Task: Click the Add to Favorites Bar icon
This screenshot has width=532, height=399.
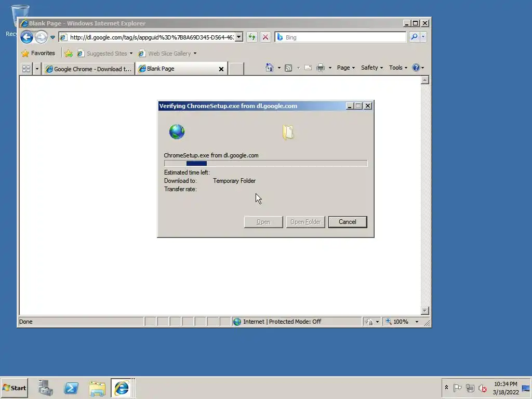Action: 69,54
